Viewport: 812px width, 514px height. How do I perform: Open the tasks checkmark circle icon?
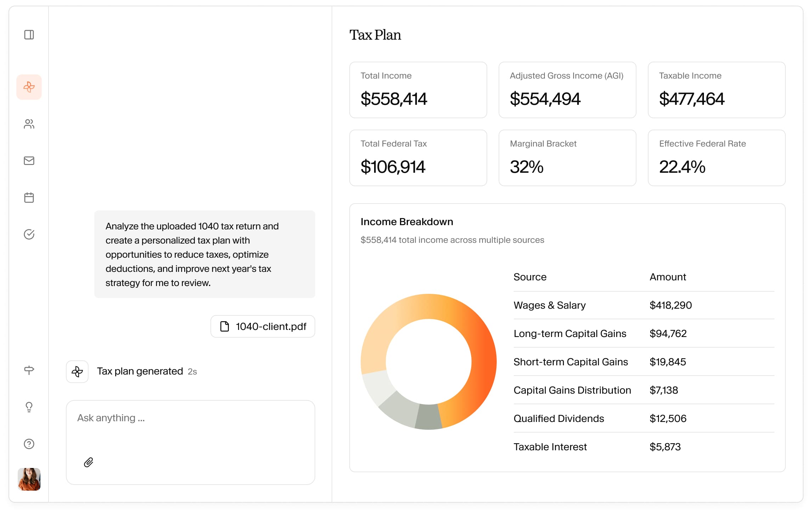(29, 234)
